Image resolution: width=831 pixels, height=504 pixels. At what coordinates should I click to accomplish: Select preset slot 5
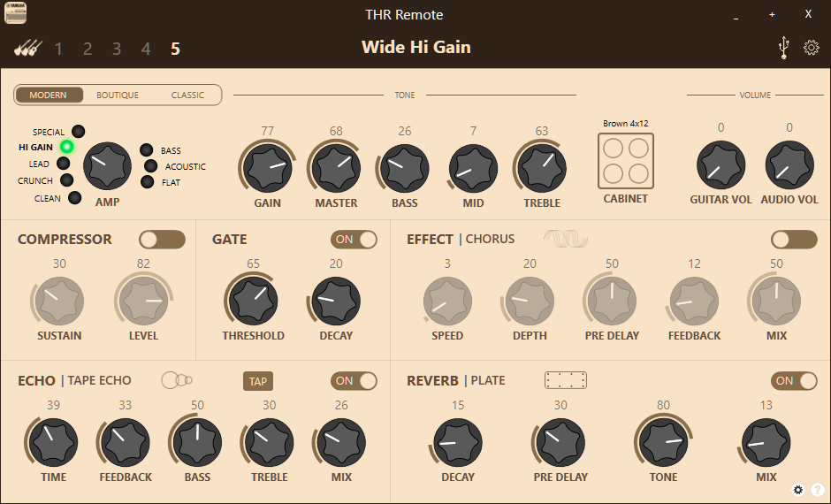click(x=175, y=49)
